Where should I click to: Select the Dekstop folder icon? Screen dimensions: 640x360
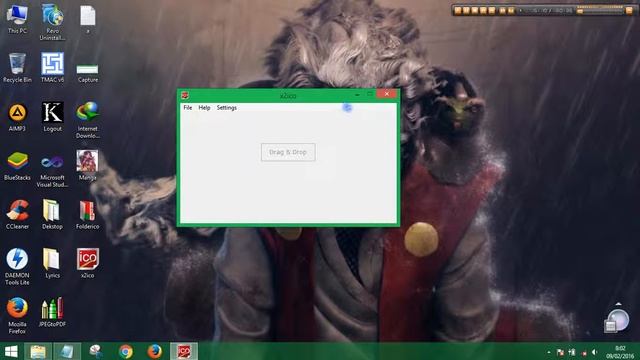pos(52,215)
